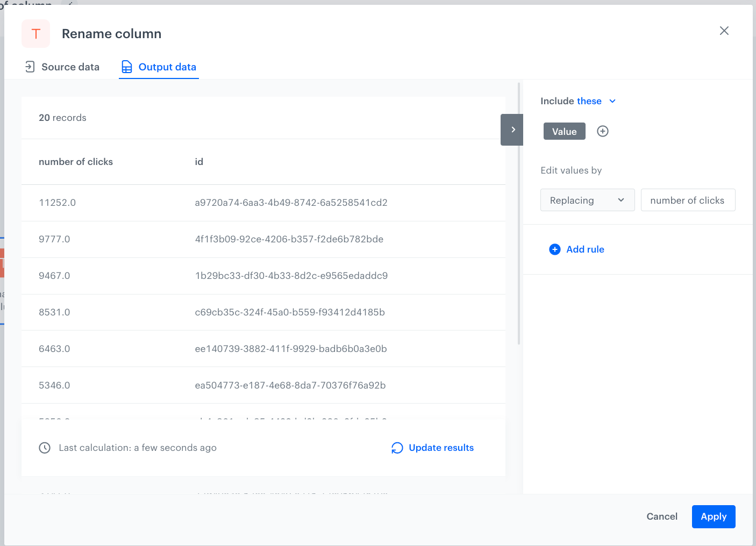Close the Rename column dialog
This screenshot has height=546, width=756.
click(724, 31)
